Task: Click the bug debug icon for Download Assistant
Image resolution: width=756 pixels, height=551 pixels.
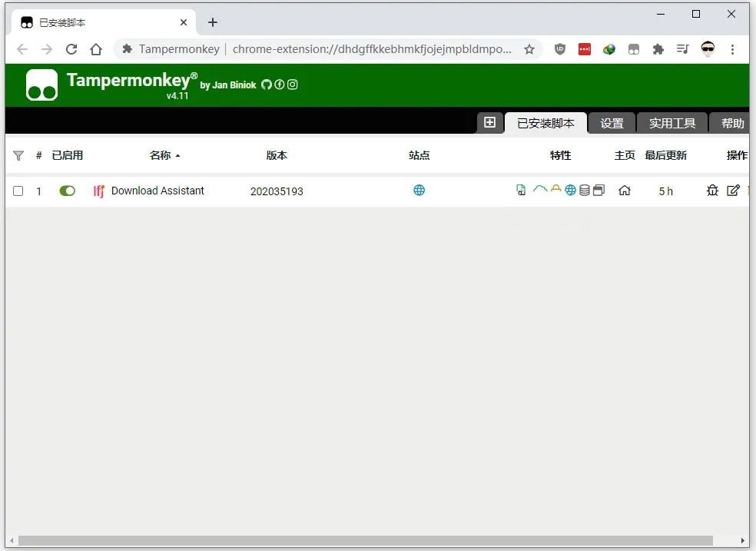Action: point(712,191)
